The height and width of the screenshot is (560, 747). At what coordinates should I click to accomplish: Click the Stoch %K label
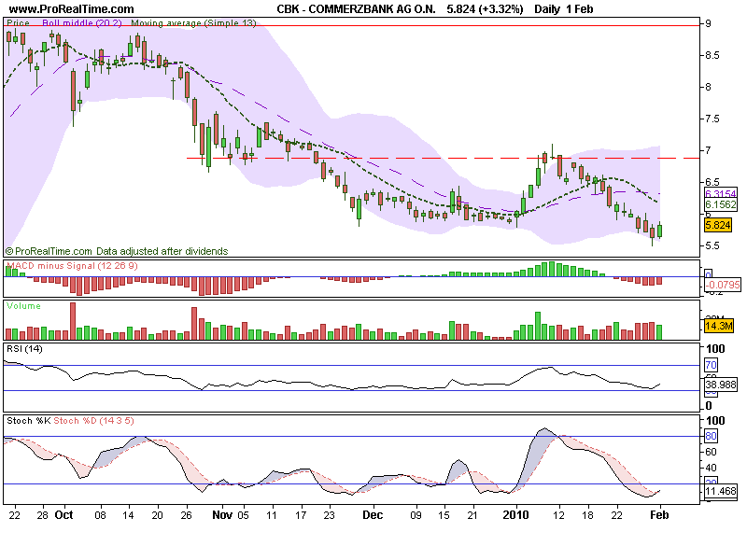(29, 421)
